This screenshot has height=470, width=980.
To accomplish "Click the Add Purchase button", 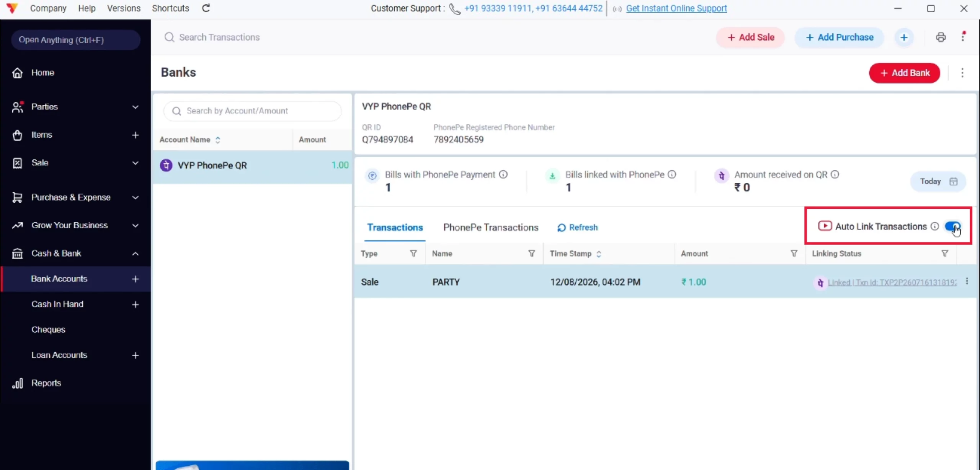I will point(839,37).
